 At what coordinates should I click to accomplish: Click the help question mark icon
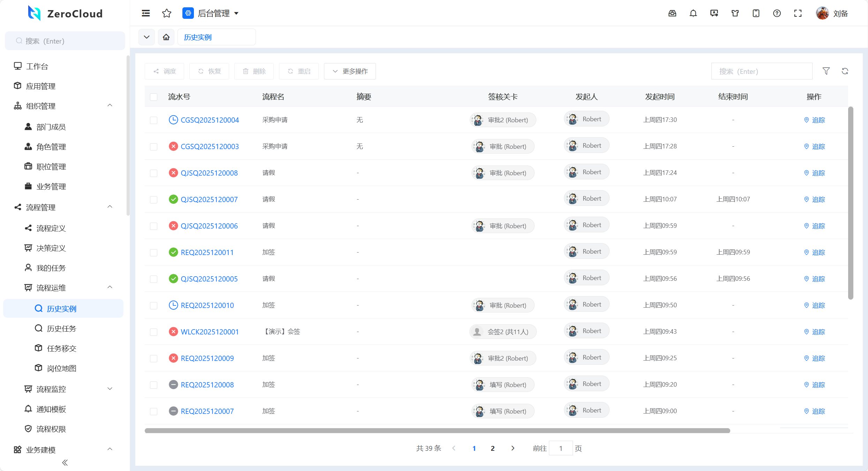pyautogui.click(x=777, y=13)
